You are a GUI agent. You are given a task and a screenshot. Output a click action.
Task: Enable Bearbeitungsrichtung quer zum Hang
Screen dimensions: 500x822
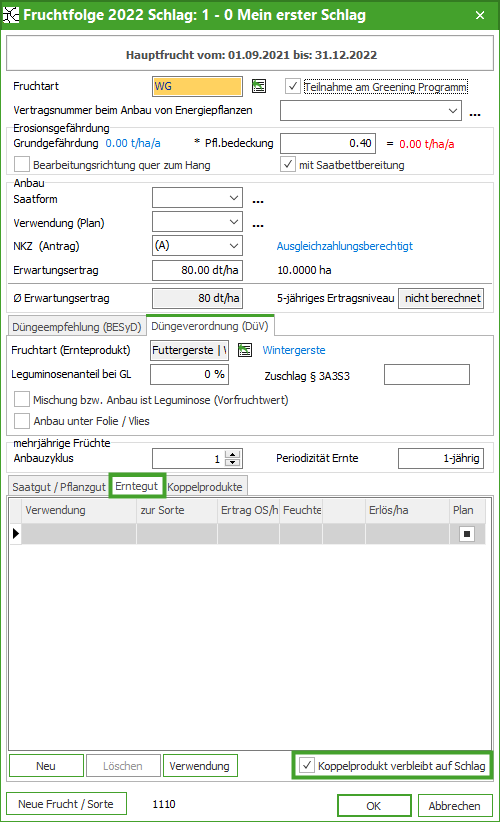(x=21, y=165)
